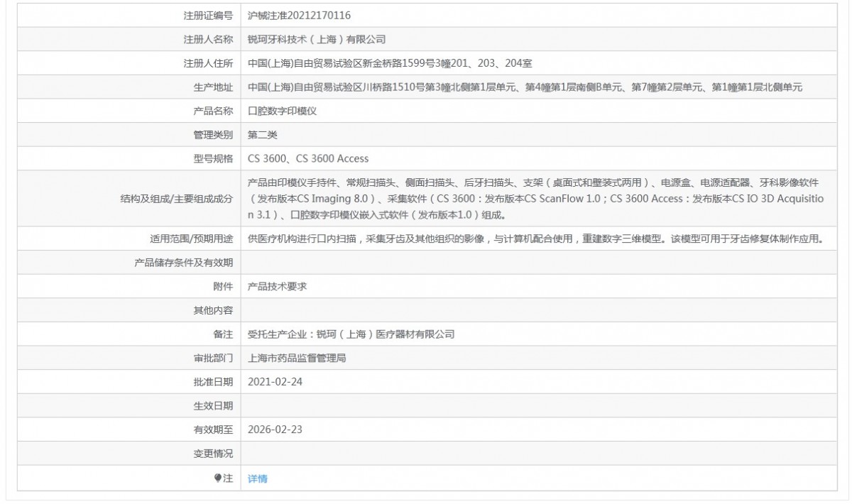Click the 产品名称 label

(x=213, y=111)
